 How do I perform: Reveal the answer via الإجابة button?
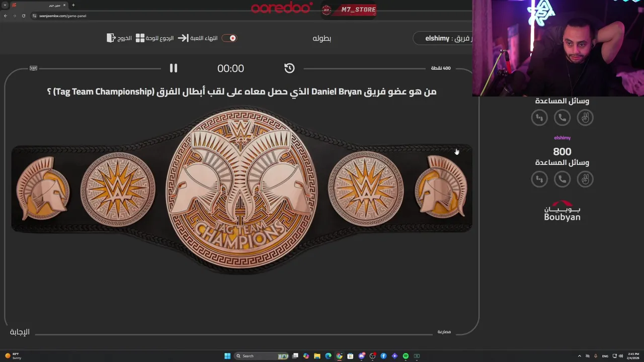point(20,332)
